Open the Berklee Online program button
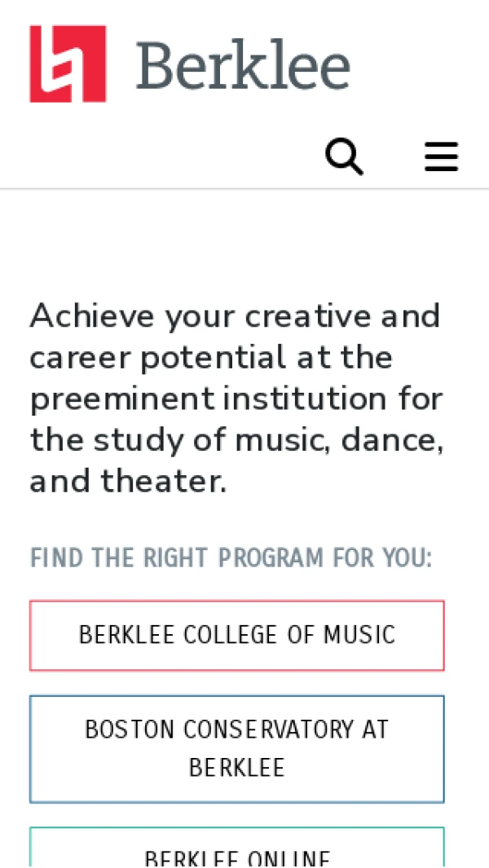The image size is (489, 868). point(236,853)
